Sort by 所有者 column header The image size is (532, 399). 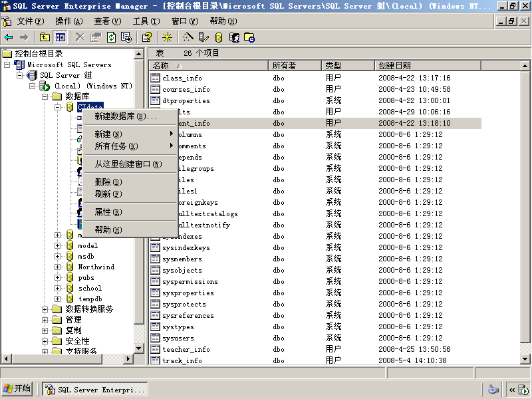tap(295, 65)
